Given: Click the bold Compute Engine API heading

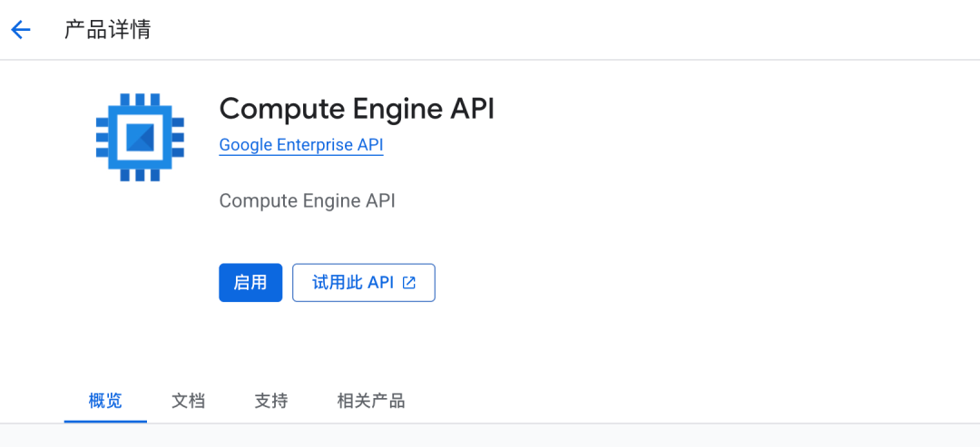Looking at the screenshot, I should click(357, 109).
